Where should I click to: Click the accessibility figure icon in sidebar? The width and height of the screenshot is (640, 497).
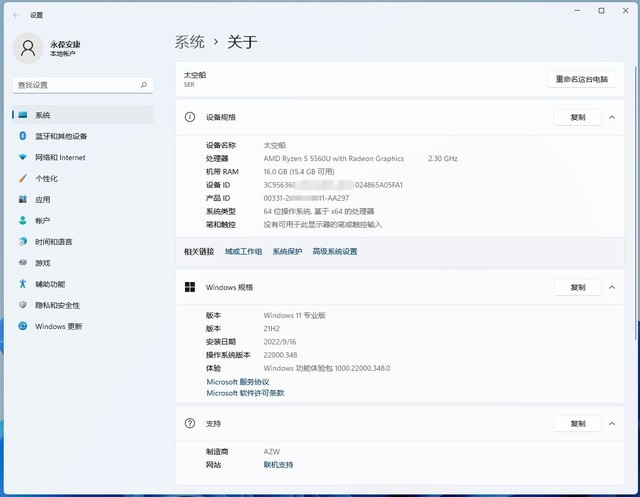23,284
